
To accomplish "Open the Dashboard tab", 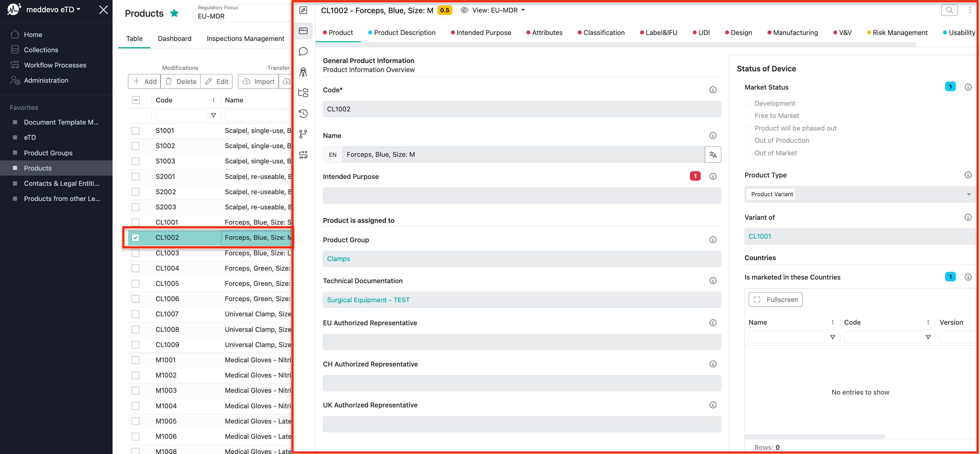I will click(175, 39).
